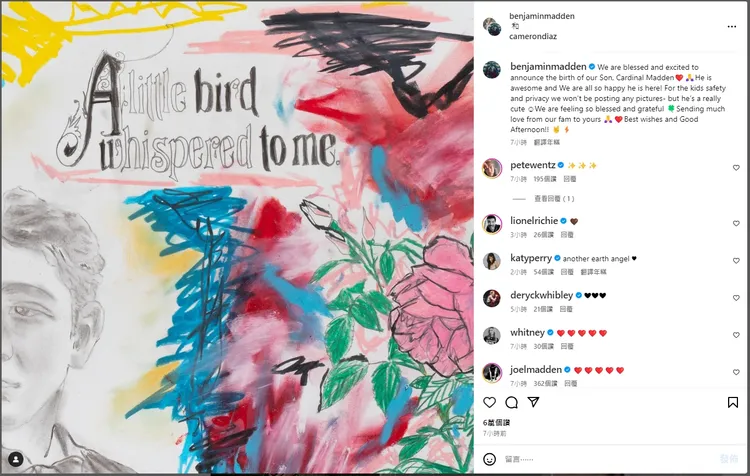Like joelmadden's comment
This screenshot has width=750, height=476.
coord(736,372)
